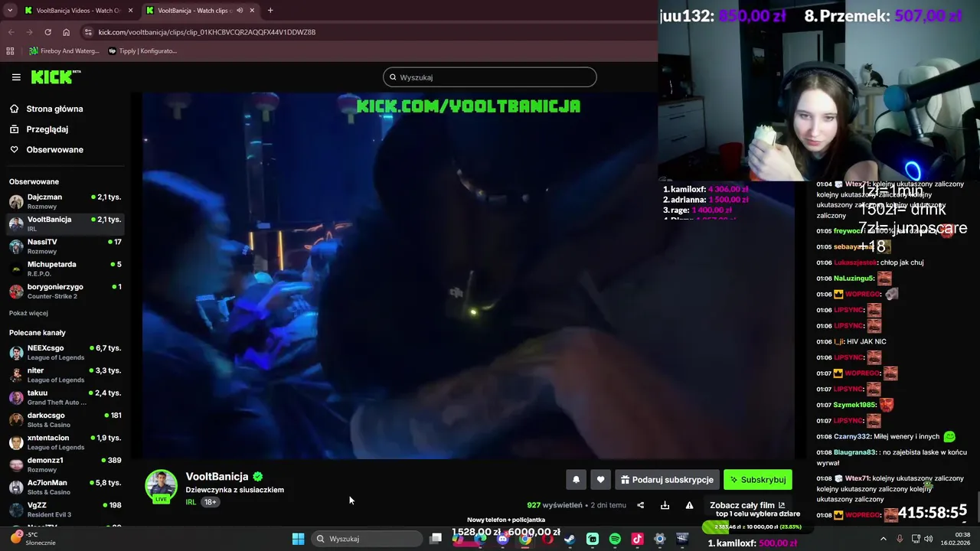Click the share clip icon
This screenshot has height=551, width=980.
tap(640, 505)
